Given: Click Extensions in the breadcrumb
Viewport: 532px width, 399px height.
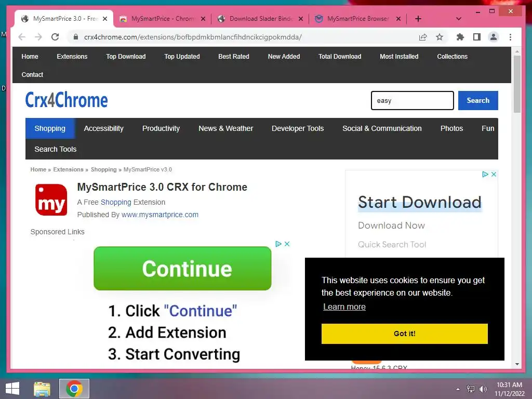Looking at the screenshot, I should pos(68,169).
